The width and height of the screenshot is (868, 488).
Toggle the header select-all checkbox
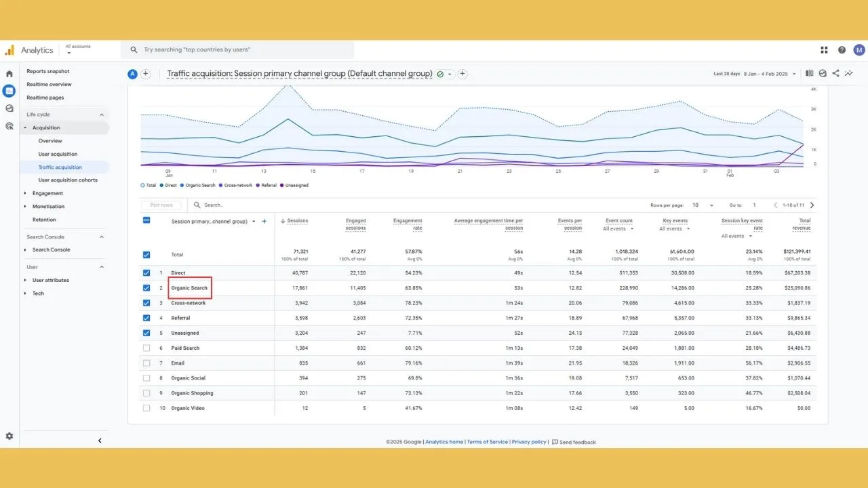(x=146, y=220)
